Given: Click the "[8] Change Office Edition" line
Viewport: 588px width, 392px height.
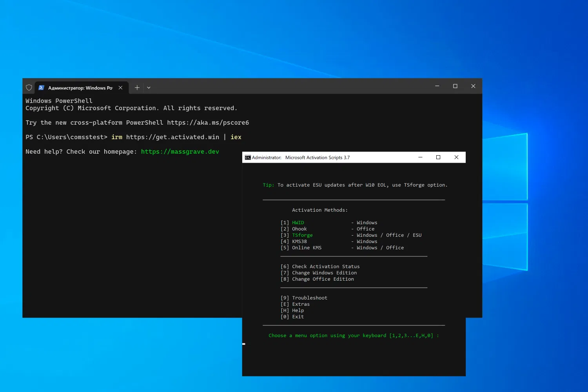Looking at the screenshot, I should (x=317, y=279).
